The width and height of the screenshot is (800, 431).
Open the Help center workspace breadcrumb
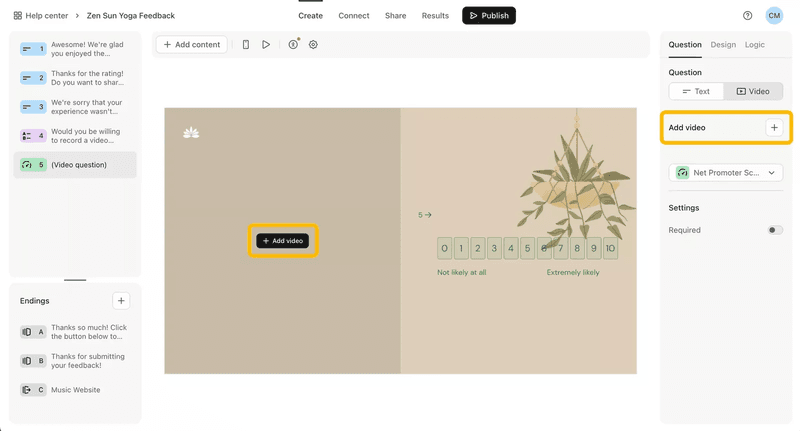click(x=40, y=16)
